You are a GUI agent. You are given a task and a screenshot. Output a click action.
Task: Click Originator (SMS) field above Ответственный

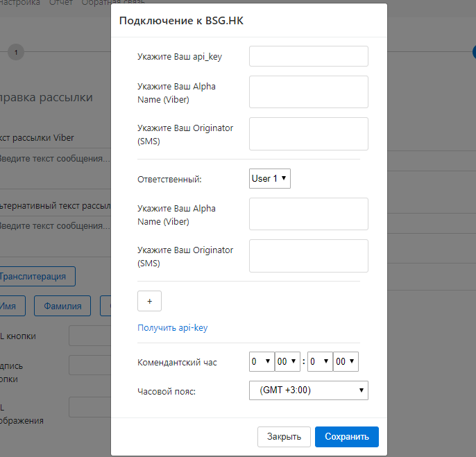pyautogui.click(x=308, y=134)
